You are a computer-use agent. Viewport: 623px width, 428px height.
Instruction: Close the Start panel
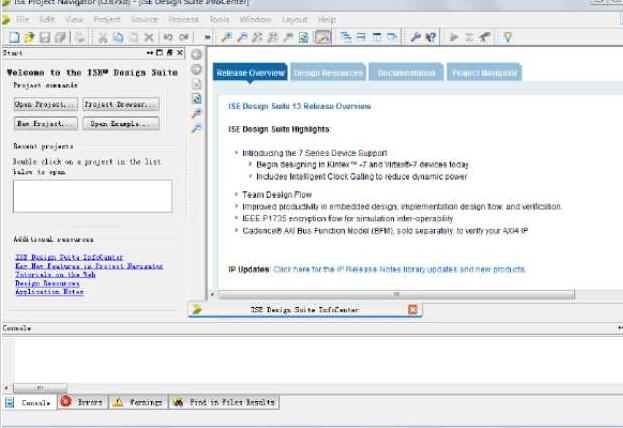180,53
